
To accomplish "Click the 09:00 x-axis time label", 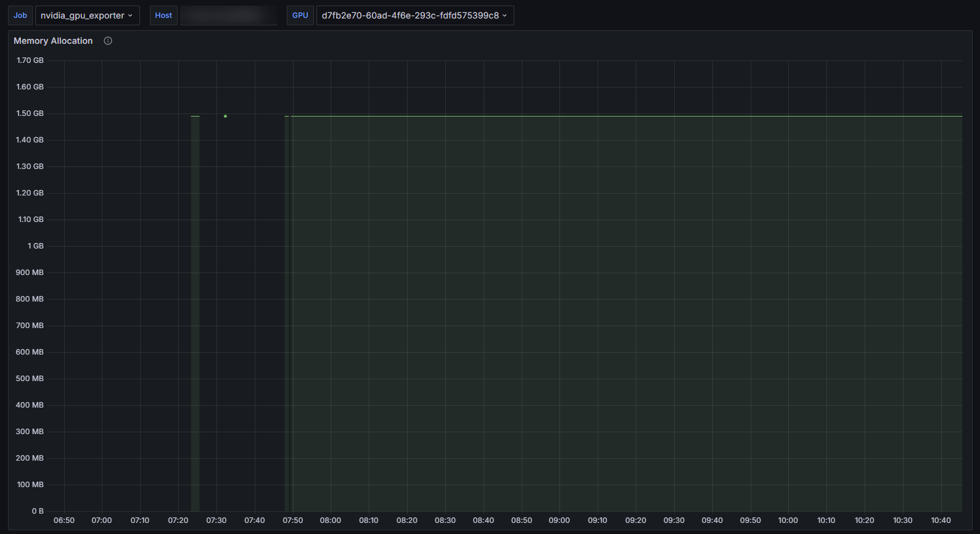I will (559, 520).
